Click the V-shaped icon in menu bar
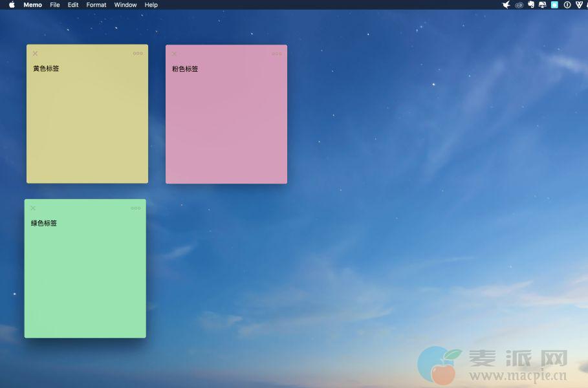 tap(579, 5)
